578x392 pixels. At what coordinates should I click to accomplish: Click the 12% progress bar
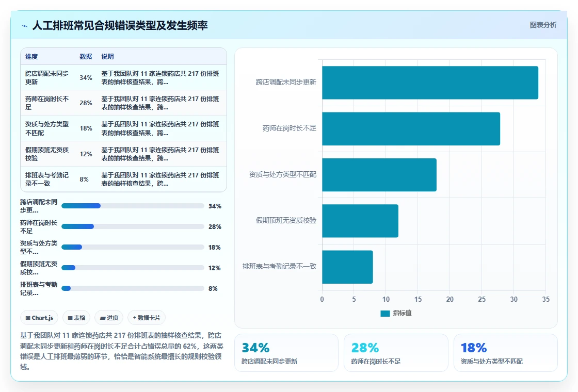(133, 268)
